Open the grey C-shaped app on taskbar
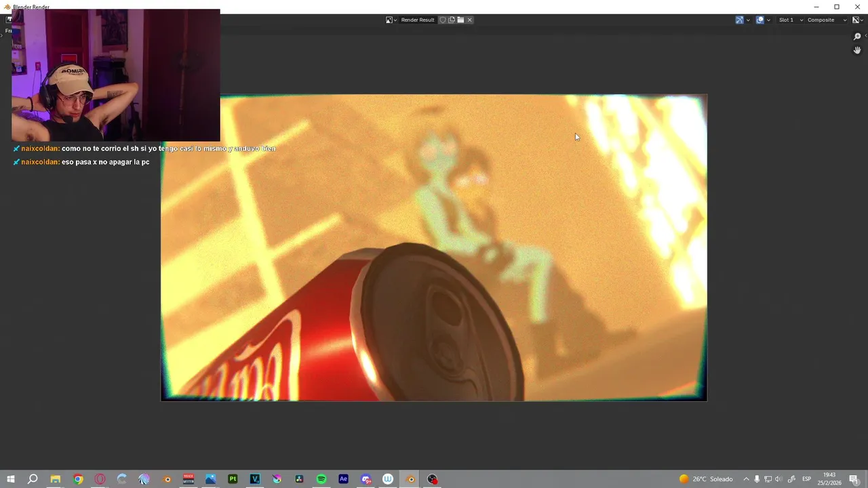Image resolution: width=868 pixels, height=488 pixels. 122,479
